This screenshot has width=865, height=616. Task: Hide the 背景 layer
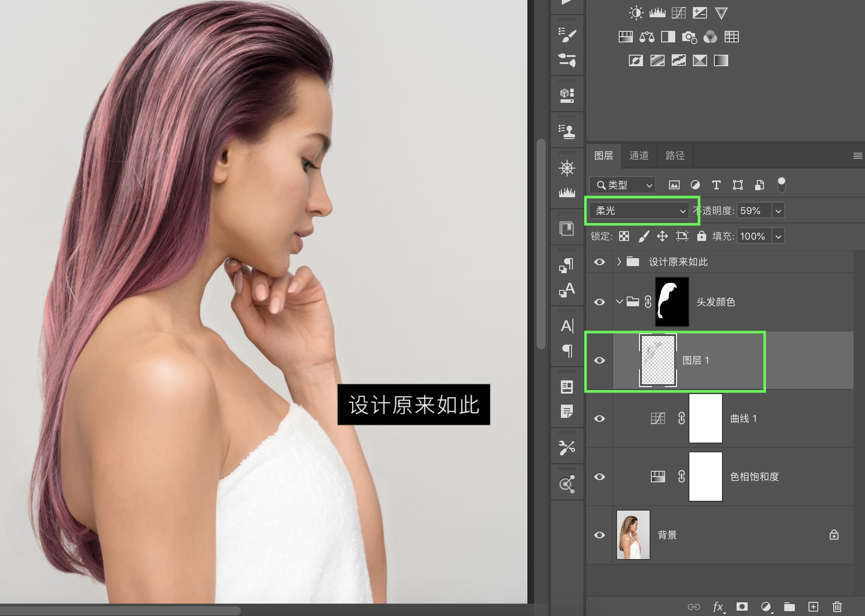pos(599,535)
